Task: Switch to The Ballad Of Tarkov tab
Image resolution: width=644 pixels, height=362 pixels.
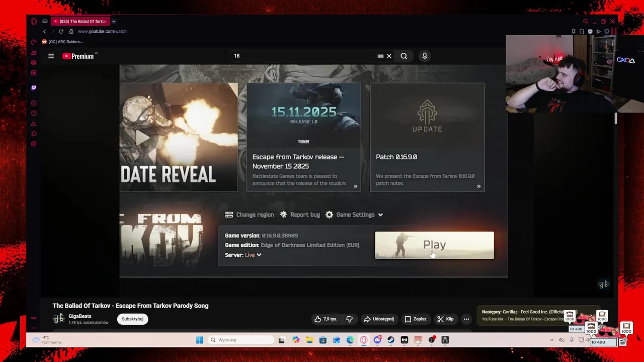Action: click(80, 21)
